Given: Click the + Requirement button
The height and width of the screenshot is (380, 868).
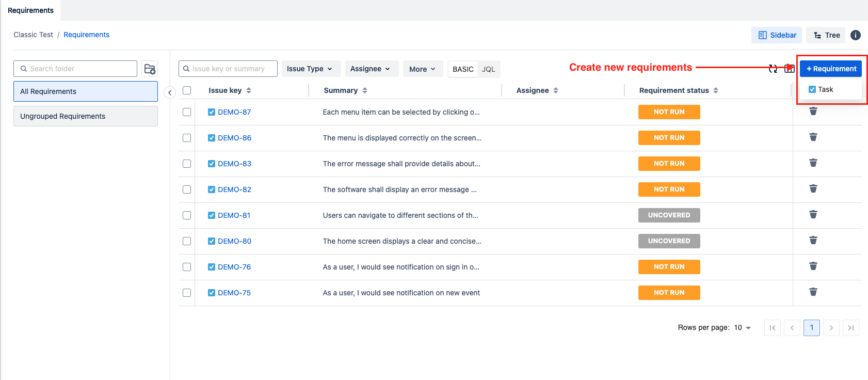Looking at the screenshot, I should [x=830, y=69].
